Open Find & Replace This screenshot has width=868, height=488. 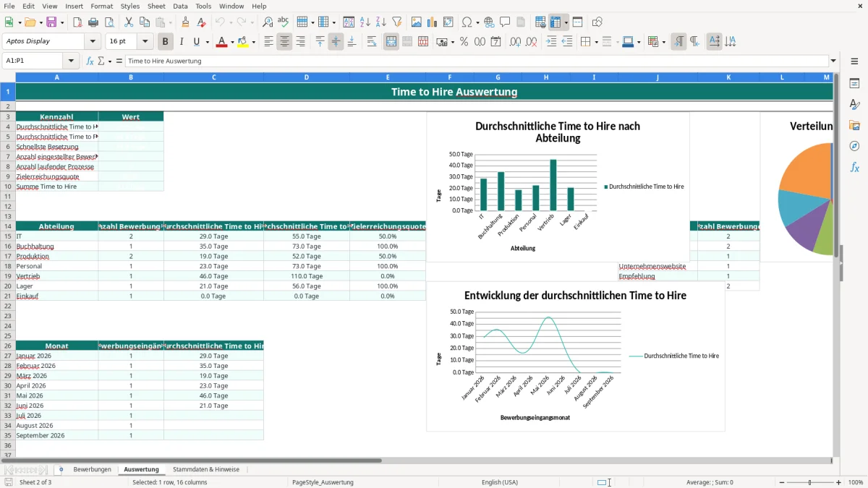point(268,22)
